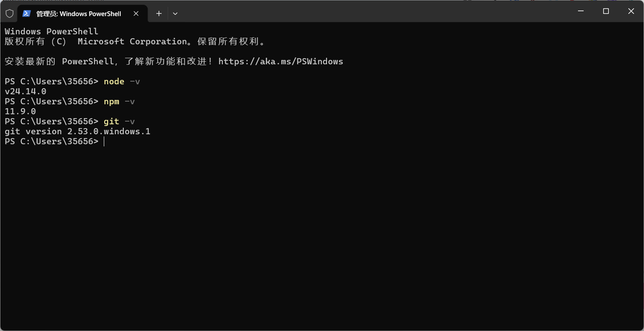644x331 pixels.
Task: Expand the new tab profile dropdown chevron
Action: point(175,13)
